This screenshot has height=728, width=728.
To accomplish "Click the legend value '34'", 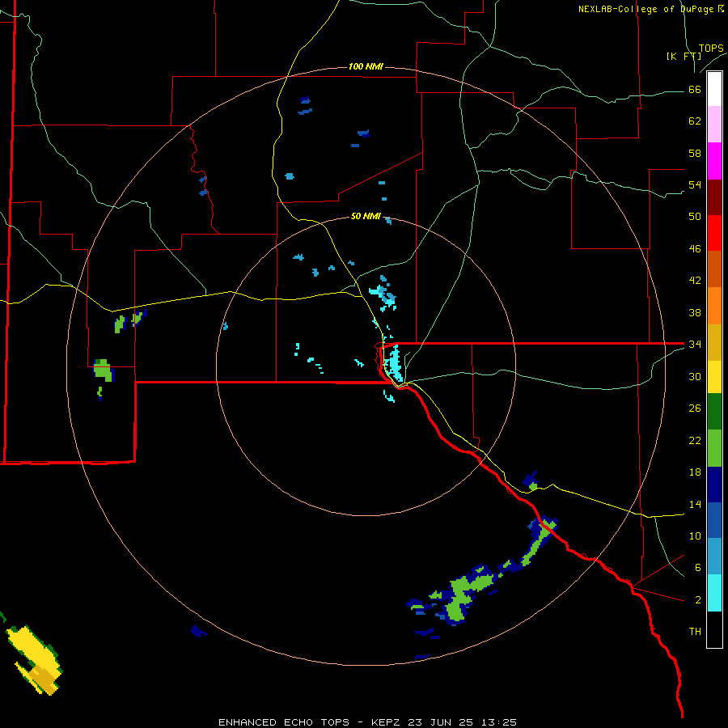I will tap(695, 345).
